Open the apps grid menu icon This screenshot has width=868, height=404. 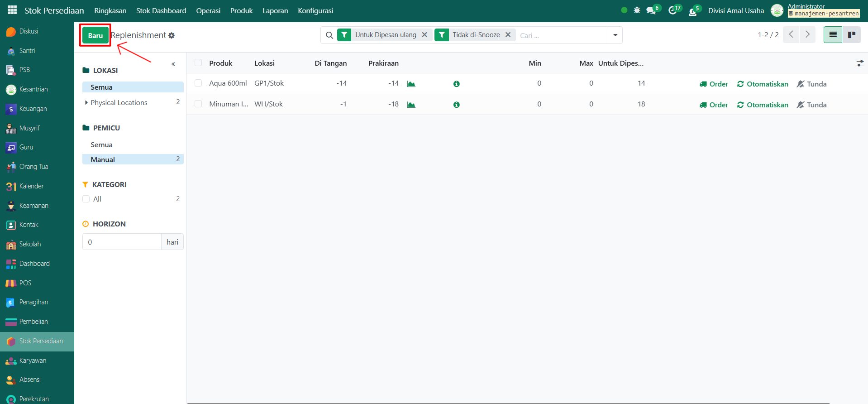click(x=12, y=10)
